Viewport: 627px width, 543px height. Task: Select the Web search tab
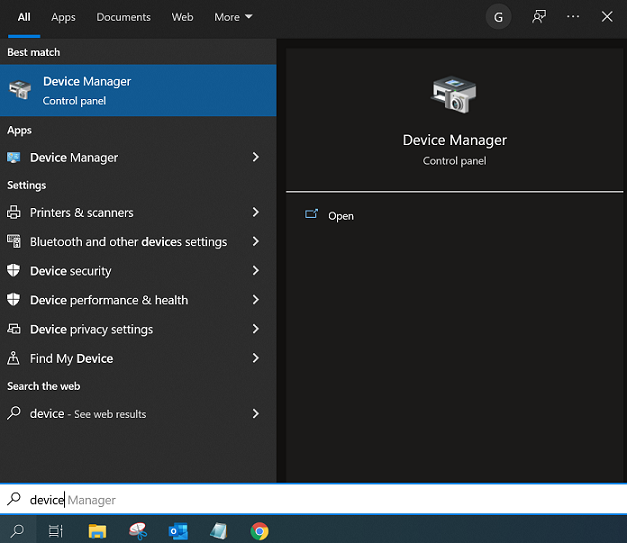pyautogui.click(x=182, y=17)
